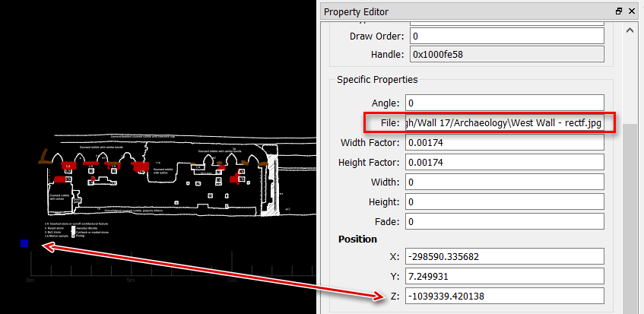Click the 5m scale bar label
Viewport: 644px width, 314px height.
tap(131, 281)
